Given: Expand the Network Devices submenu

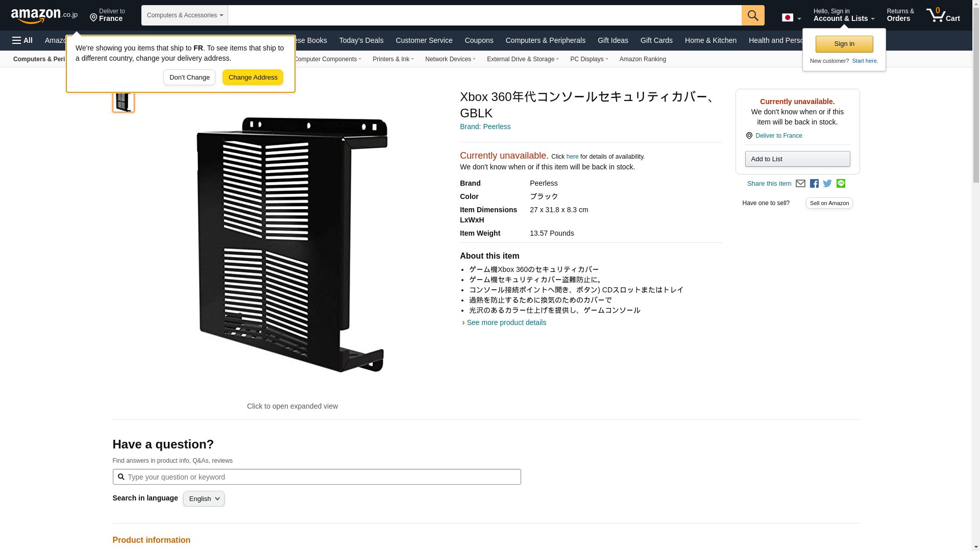Looking at the screenshot, I should [x=450, y=59].
